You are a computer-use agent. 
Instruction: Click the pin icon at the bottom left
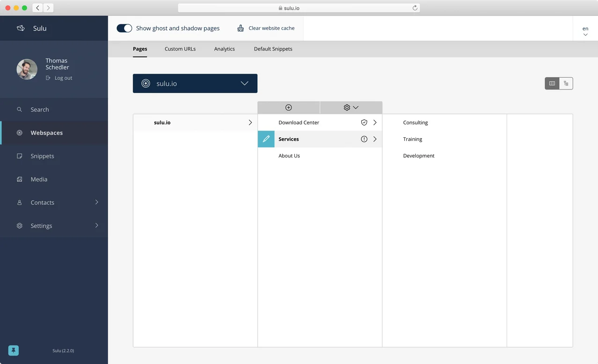[13, 350]
